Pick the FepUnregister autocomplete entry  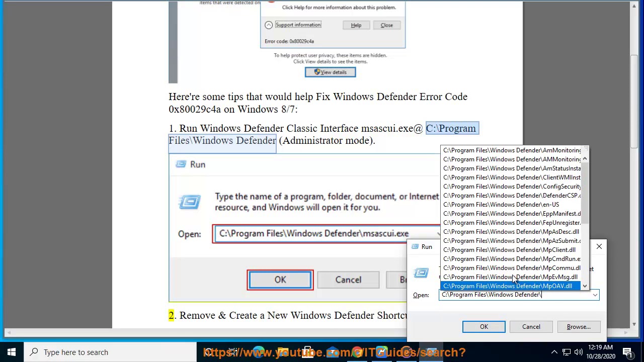(x=511, y=223)
